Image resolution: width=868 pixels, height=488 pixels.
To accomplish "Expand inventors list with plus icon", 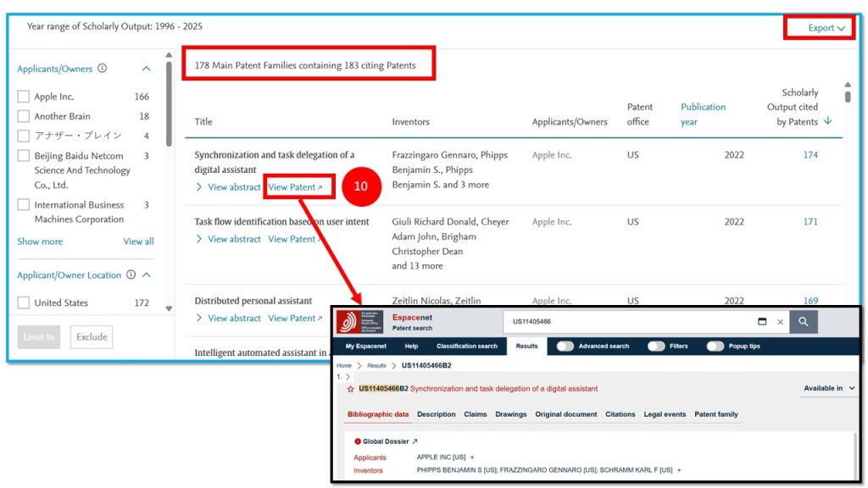I will (679, 470).
